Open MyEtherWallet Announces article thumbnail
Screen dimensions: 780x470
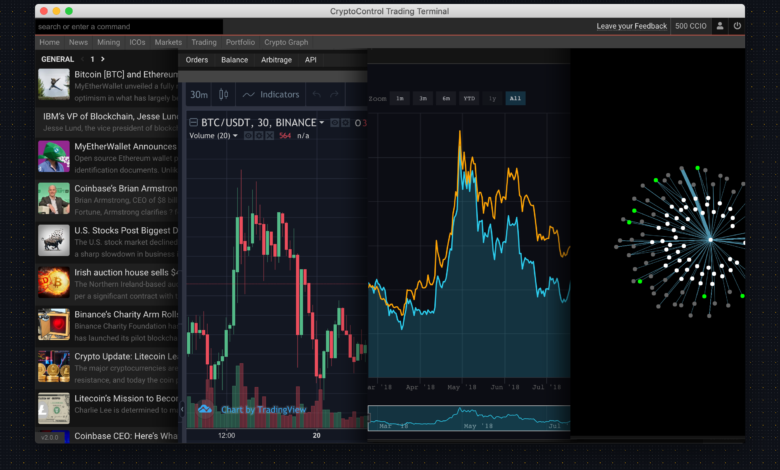(54, 156)
